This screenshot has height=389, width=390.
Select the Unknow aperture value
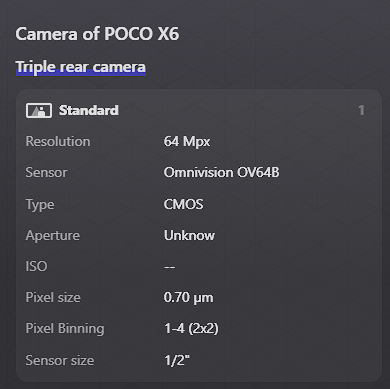coord(189,235)
